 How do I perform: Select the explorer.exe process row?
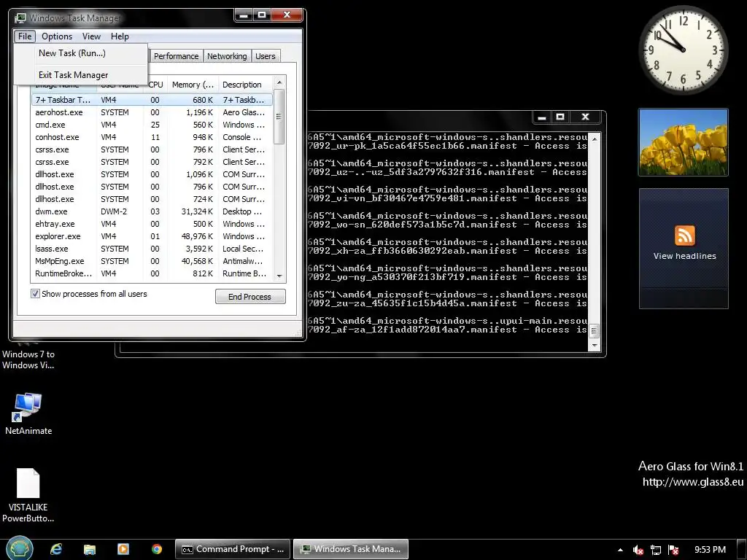(152, 236)
